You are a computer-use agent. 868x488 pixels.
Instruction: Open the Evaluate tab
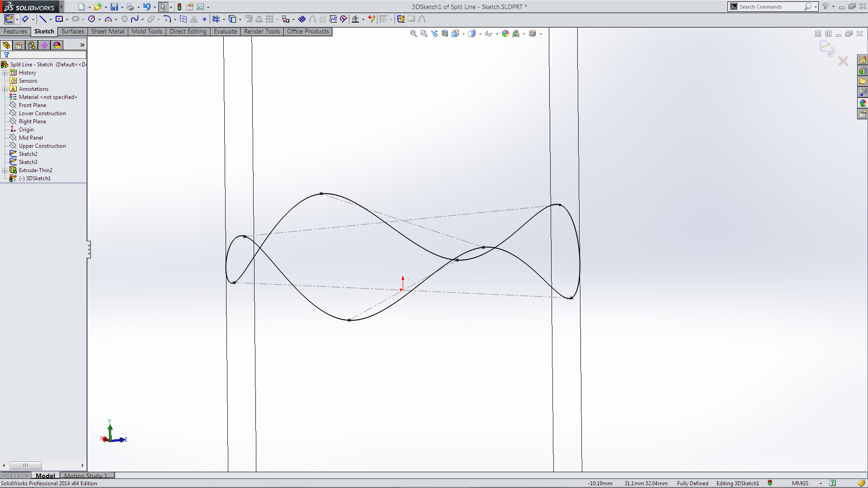225,32
